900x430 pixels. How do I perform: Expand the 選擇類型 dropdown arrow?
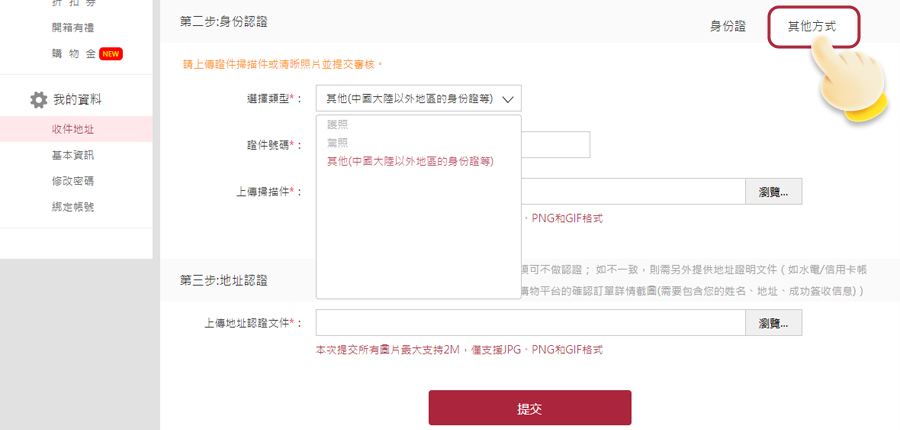[x=507, y=99]
